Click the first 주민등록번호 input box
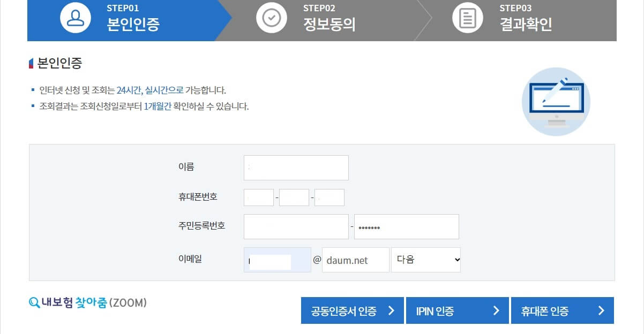 pos(296,226)
